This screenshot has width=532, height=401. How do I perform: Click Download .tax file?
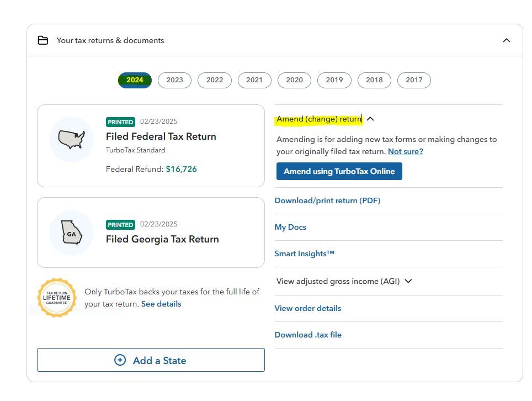click(308, 335)
